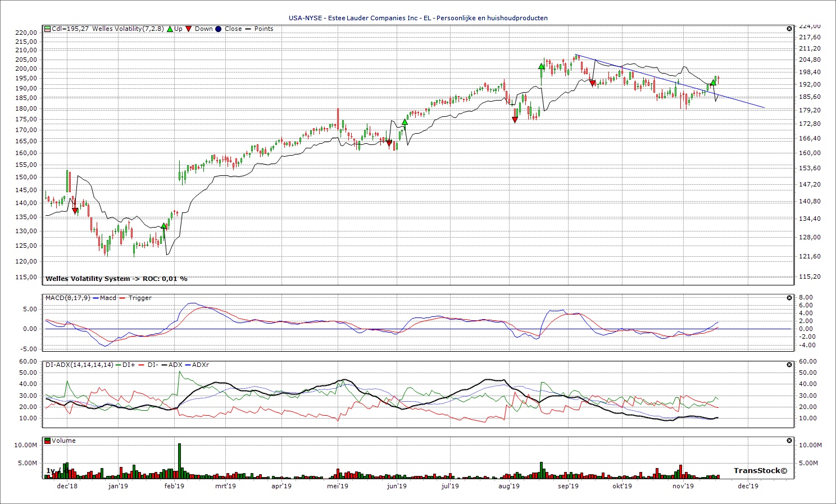Click the '10.00M' left volume axis label
Screen dimensions: 836x504
[x=25, y=445]
